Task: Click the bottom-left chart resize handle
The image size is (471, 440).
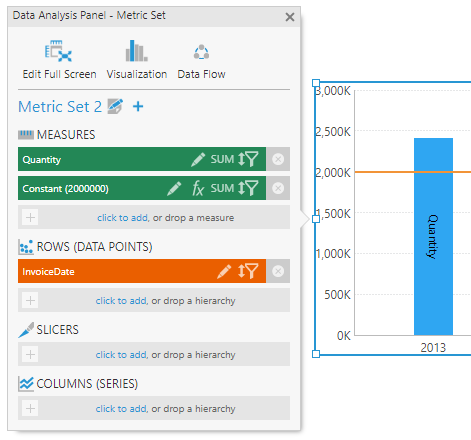Action: tap(316, 354)
